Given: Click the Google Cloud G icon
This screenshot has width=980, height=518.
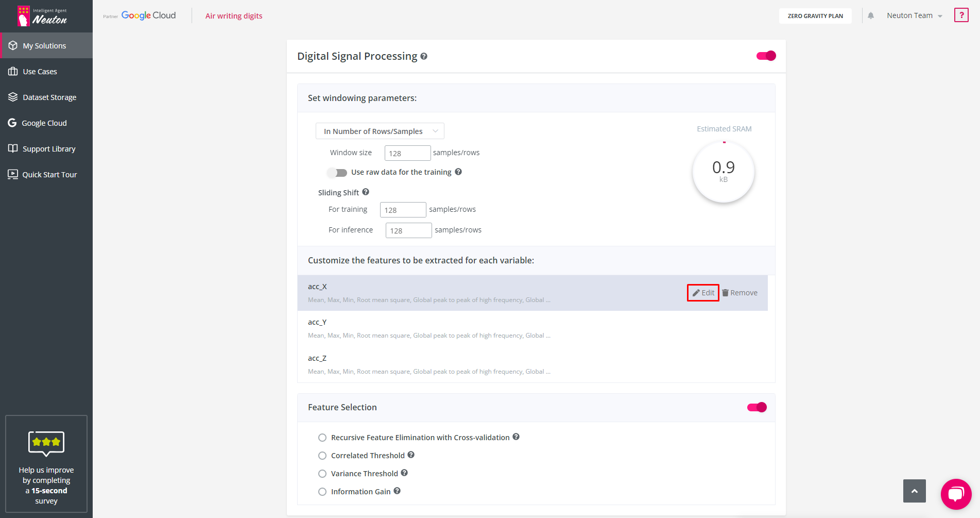Looking at the screenshot, I should 12,123.
